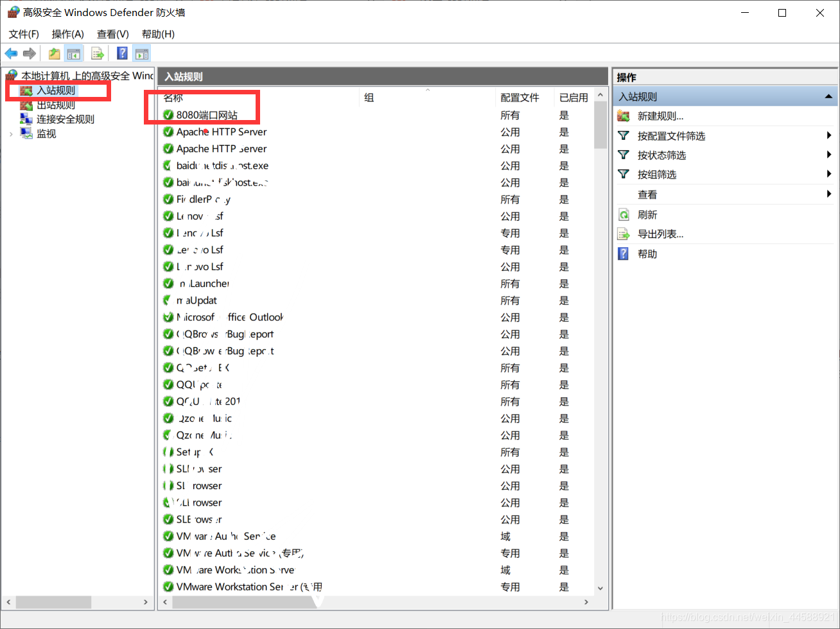Collapse the 入站规则 actions section arrow
840x629 pixels.
pyautogui.click(x=828, y=97)
